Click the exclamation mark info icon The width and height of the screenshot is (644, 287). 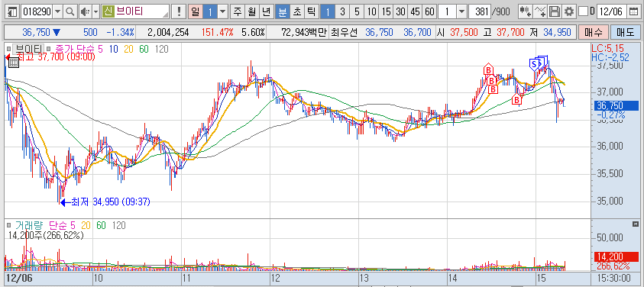pyautogui.click(x=179, y=11)
